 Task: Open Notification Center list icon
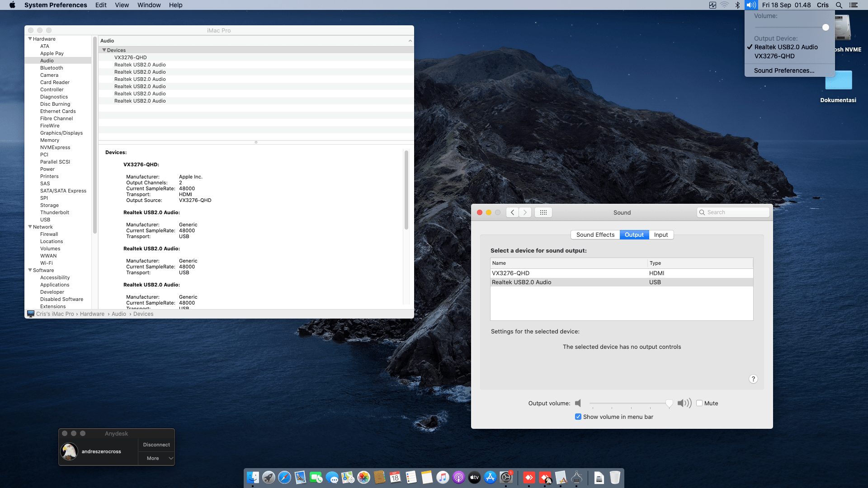(x=854, y=5)
